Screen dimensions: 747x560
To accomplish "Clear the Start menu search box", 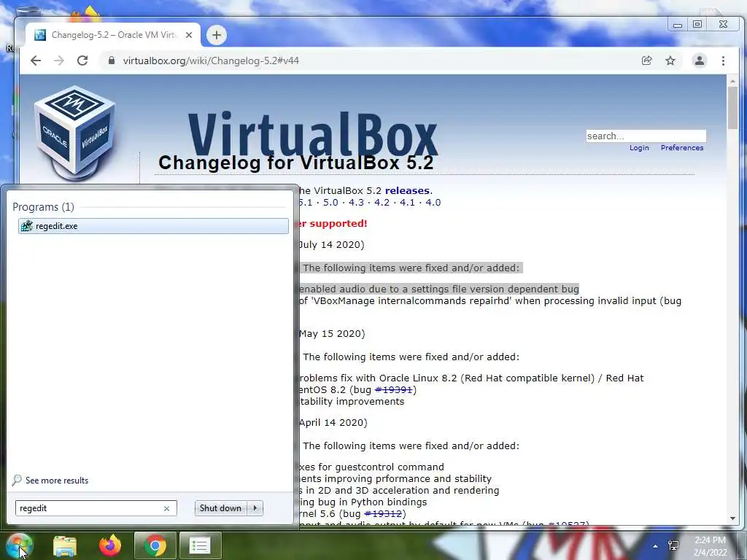I will [x=167, y=508].
